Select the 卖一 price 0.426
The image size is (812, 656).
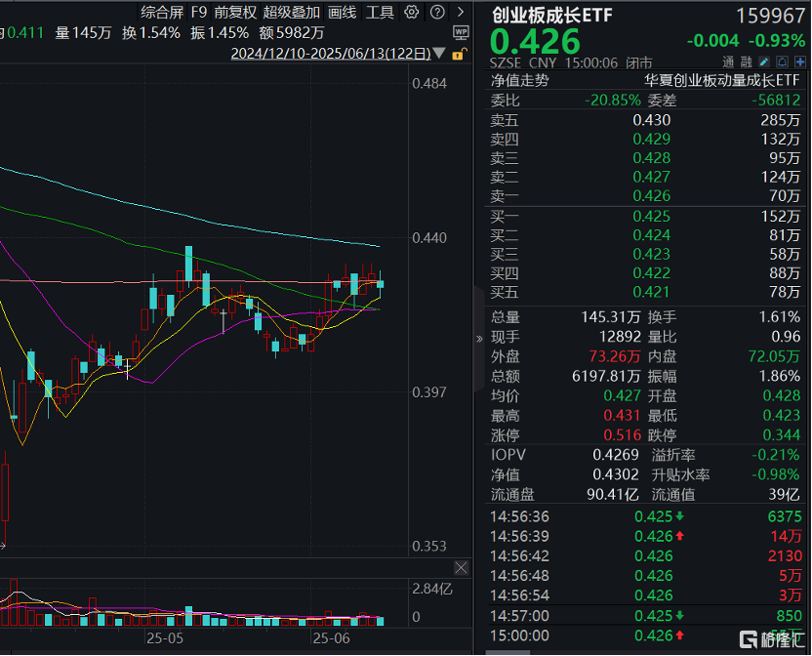(x=652, y=196)
